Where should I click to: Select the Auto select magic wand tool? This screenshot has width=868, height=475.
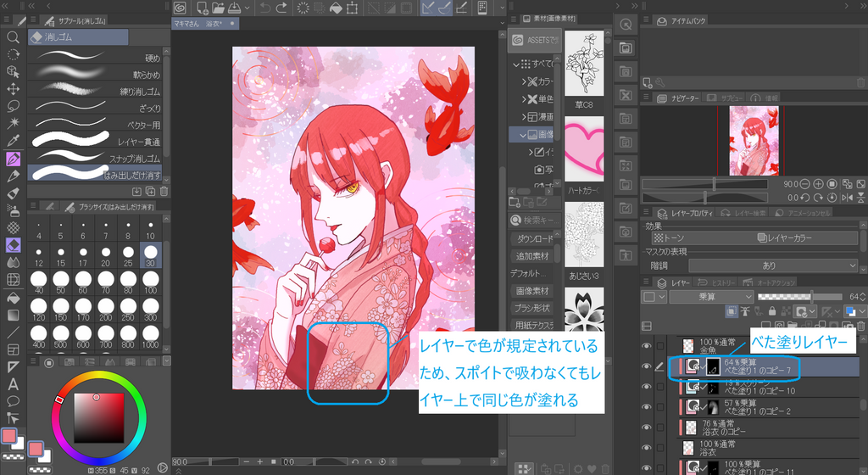click(14, 123)
